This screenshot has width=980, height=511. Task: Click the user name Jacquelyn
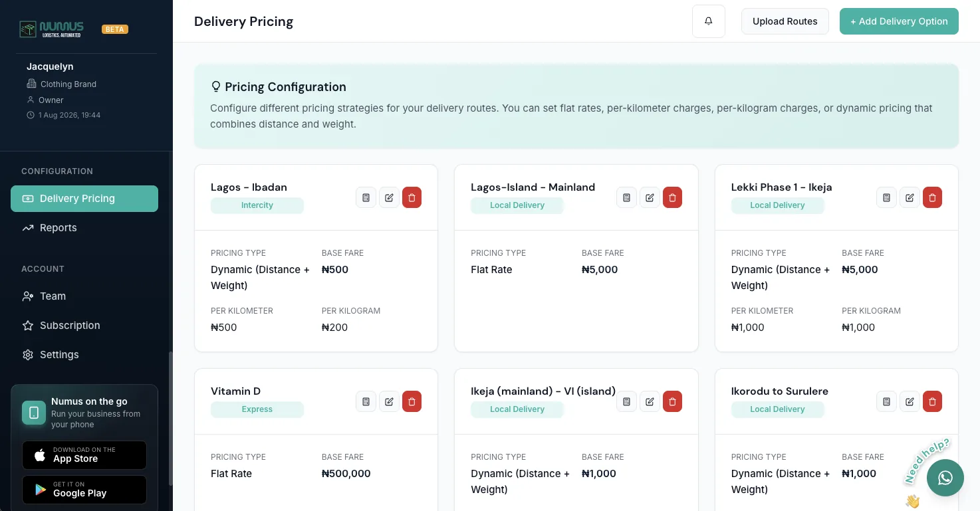click(50, 66)
